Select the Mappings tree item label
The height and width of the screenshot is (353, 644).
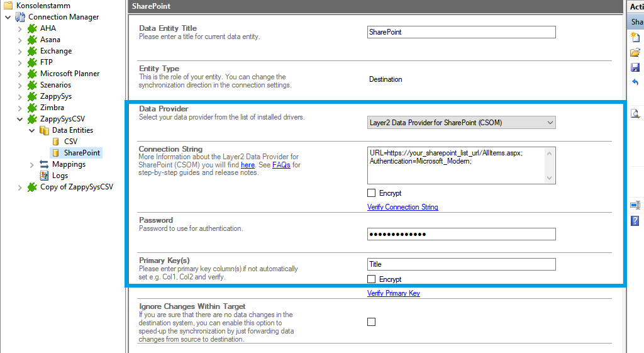69,164
